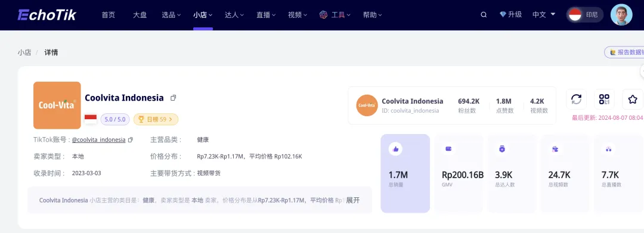Viewport: 644px width, 233px height.
Task: Click the diamond upgrade icon
Action: (503, 14)
